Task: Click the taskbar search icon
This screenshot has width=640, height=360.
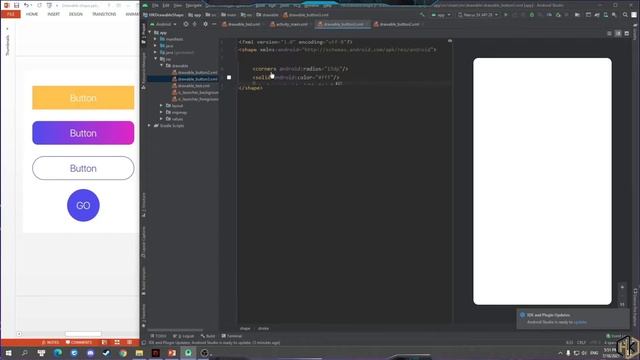Action: (x=24, y=353)
